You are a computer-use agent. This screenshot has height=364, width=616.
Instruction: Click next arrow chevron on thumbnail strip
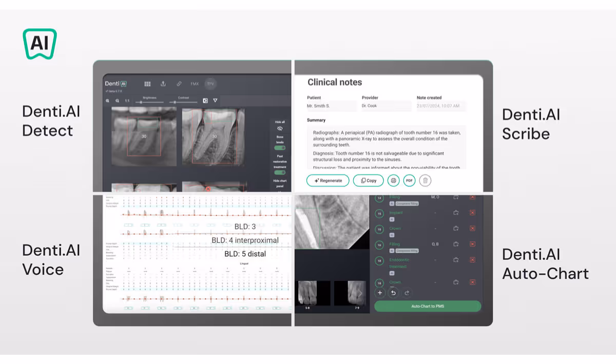click(360, 293)
